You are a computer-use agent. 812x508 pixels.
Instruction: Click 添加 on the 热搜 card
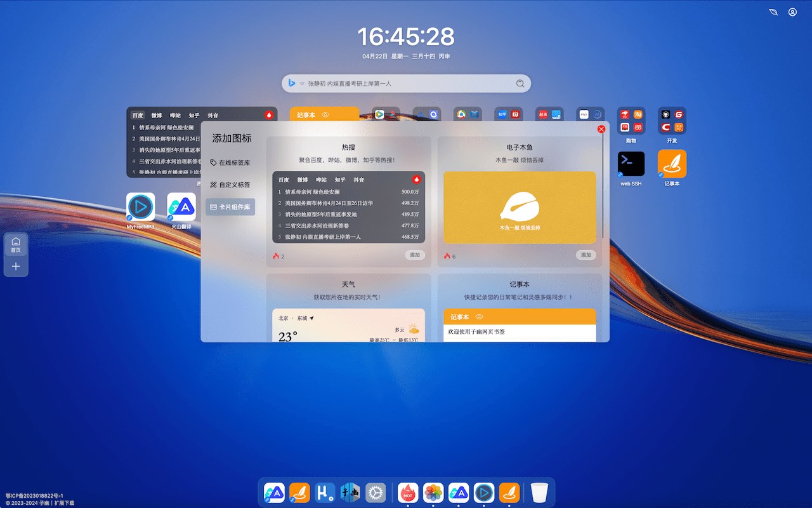tap(415, 255)
